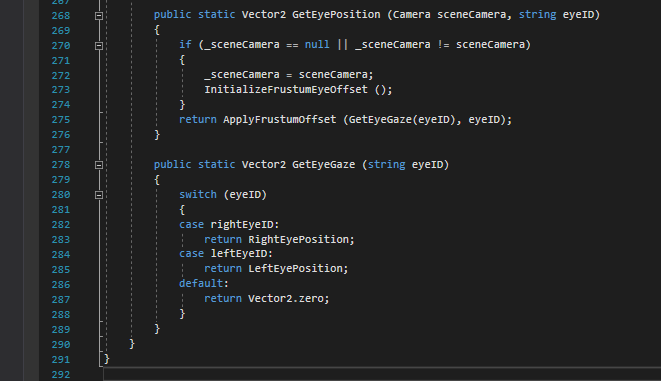The width and height of the screenshot is (661, 381).
Task: Collapse the GetEyePosition method at line 268
Action: point(99,16)
